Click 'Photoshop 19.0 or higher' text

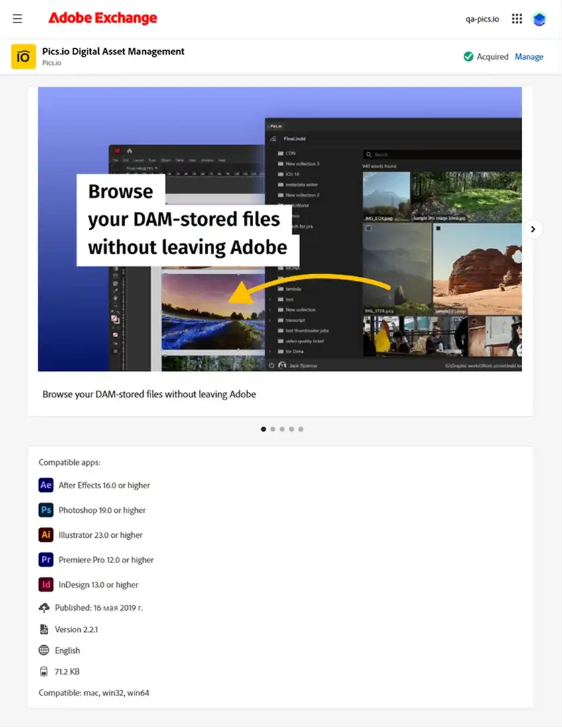pyautogui.click(x=102, y=510)
